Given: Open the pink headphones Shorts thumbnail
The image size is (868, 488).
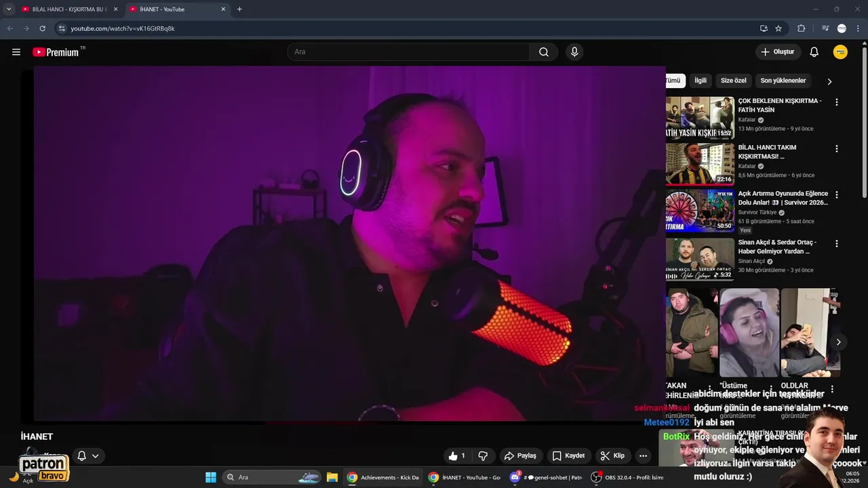Looking at the screenshot, I should pos(749,333).
